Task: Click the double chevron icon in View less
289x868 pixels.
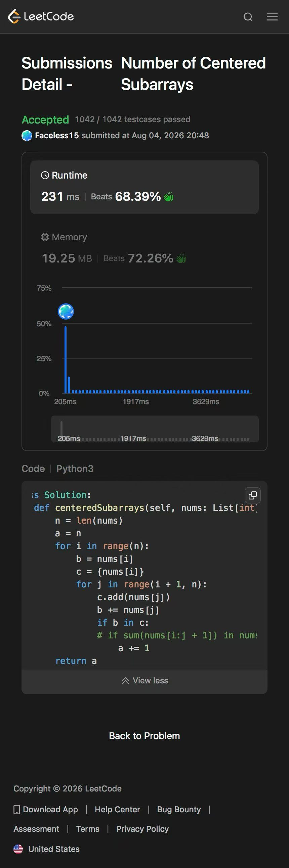Action: (x=125, y=680)
